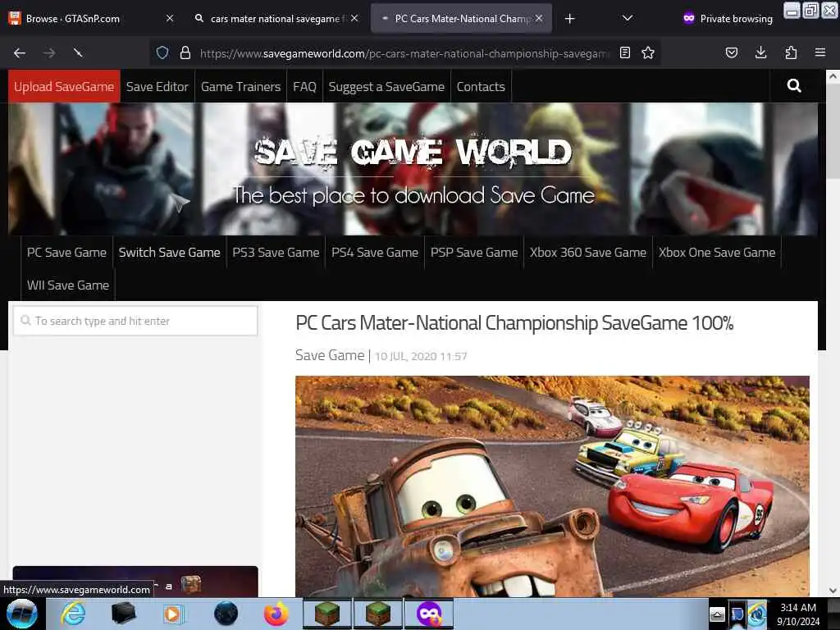Open a new tab
The image size is (840, 630).
point(570,19)
